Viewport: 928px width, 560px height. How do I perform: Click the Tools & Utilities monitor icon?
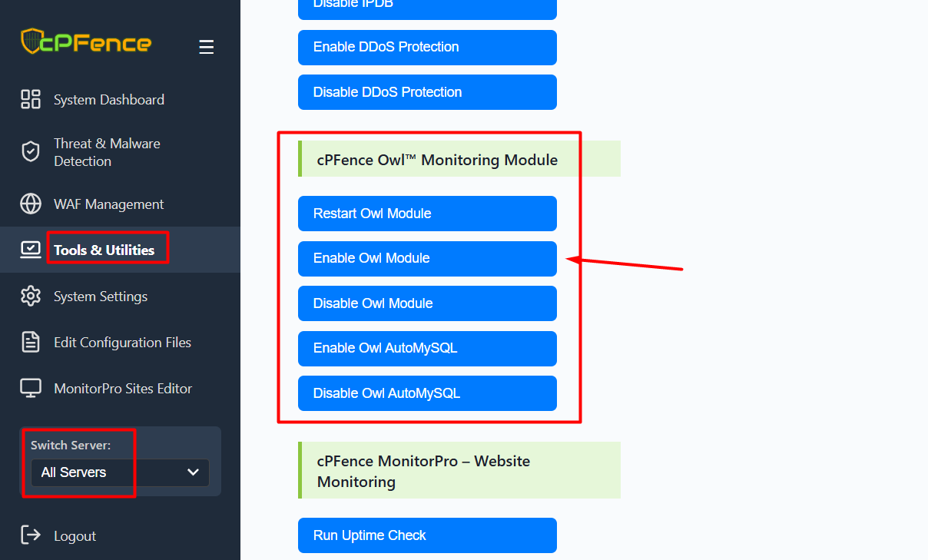click(31, 250)
